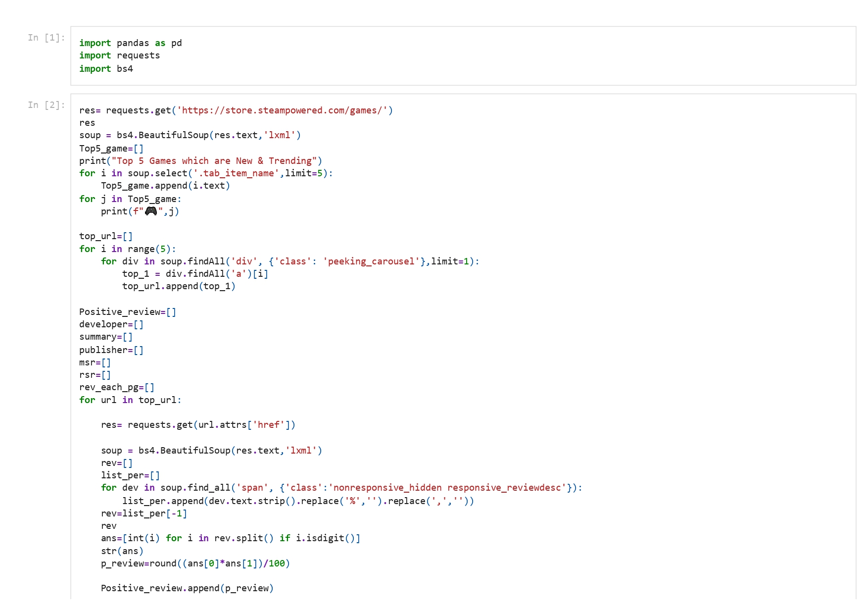The image size is (868, 614).
Task: Click the 'str(ans)' line
Action: tap(122, 551)
